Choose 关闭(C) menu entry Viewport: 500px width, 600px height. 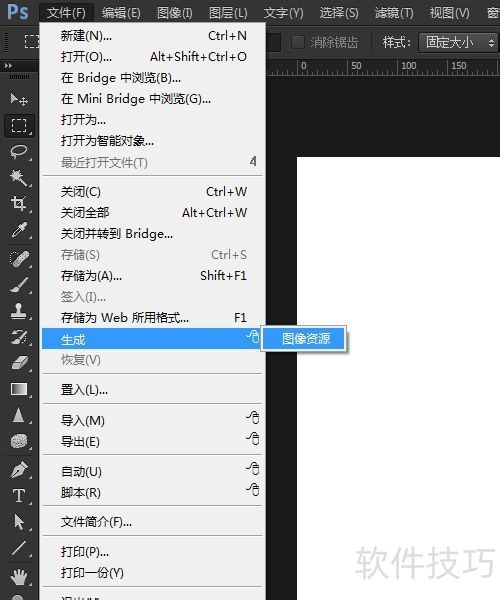[x=152, y=191]
